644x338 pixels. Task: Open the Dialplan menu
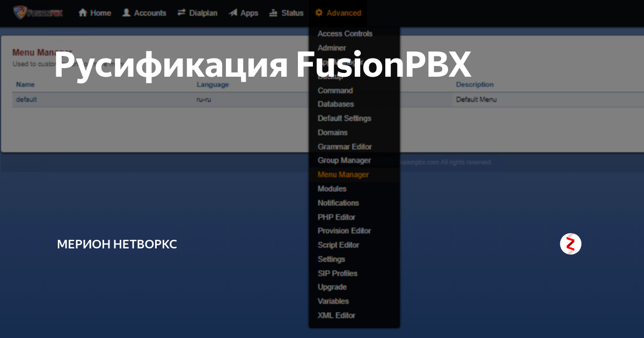197,13
